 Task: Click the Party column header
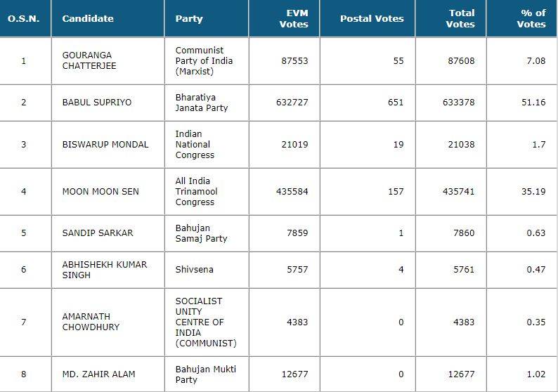[x=189, y=19]
